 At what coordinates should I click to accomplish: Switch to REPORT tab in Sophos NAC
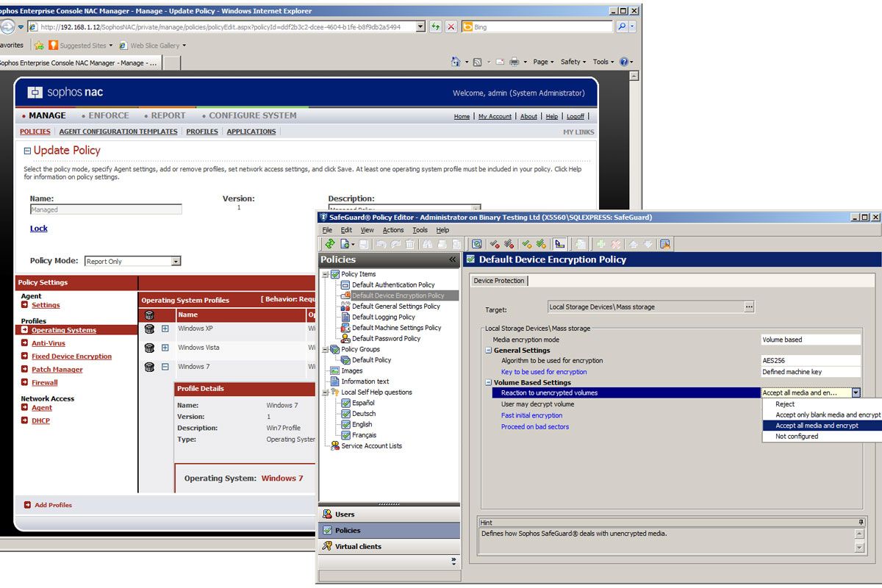pyautogui.click(x=168, y=115)
